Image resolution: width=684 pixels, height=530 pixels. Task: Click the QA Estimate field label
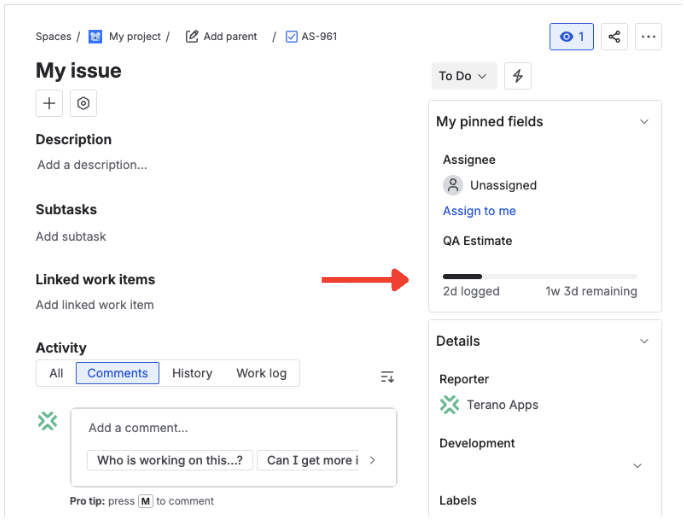[477, 241]
